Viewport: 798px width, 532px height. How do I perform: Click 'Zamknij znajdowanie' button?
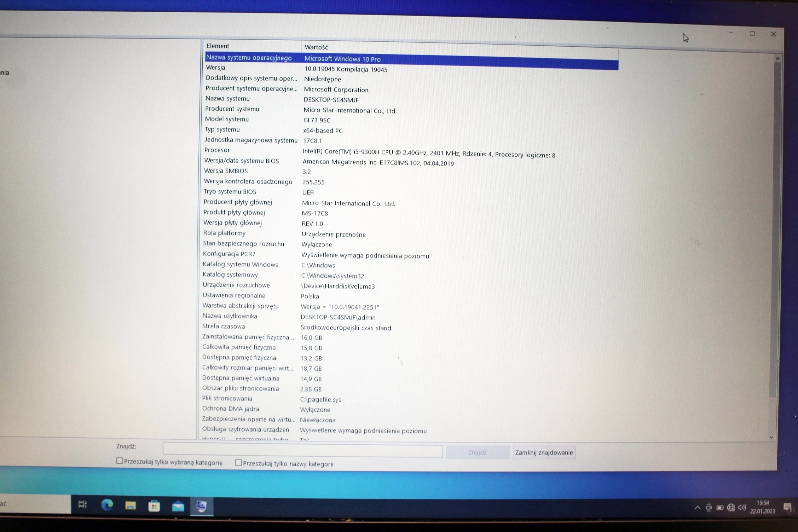click(x=544, y=452)
